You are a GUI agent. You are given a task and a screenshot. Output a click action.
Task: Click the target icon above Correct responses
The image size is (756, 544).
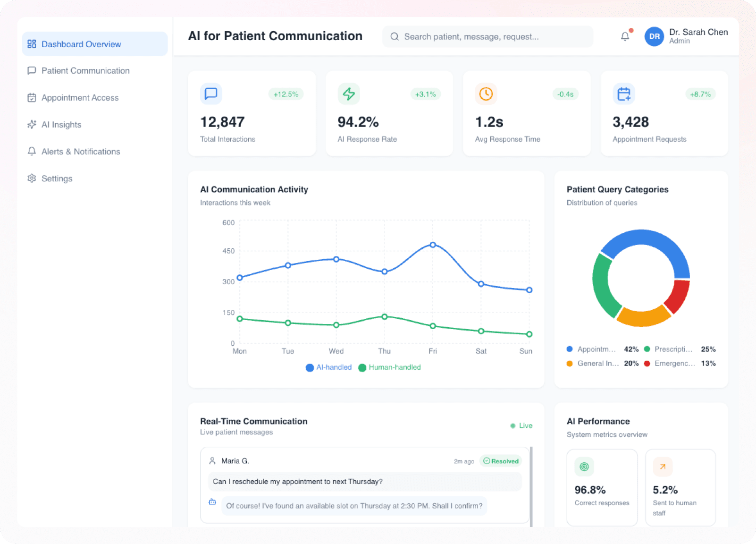tap(584, 467)
